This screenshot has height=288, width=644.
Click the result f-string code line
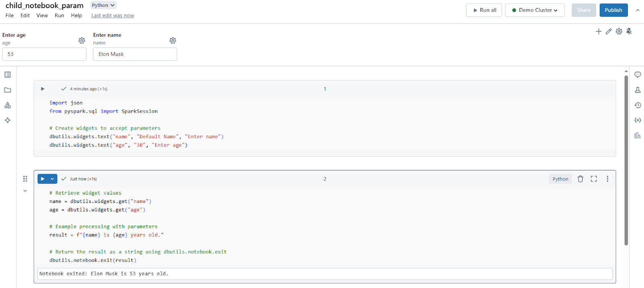(107, 235)
